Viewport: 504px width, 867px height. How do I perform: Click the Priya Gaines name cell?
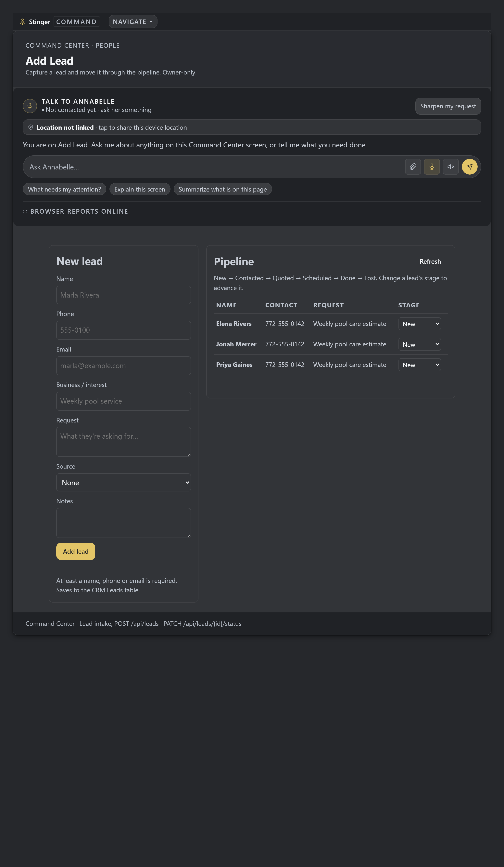coord(234,365)
